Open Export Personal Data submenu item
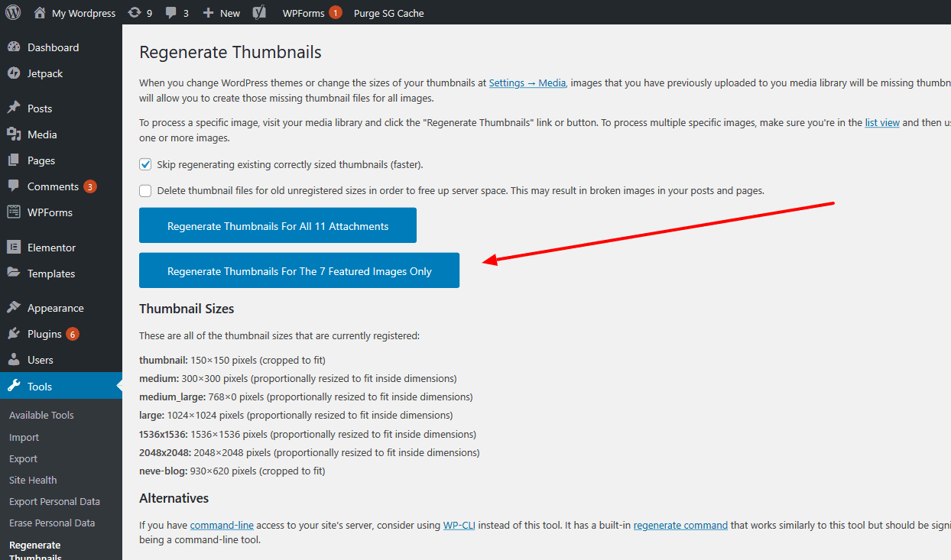951x560 pixels. click(54, 501)
